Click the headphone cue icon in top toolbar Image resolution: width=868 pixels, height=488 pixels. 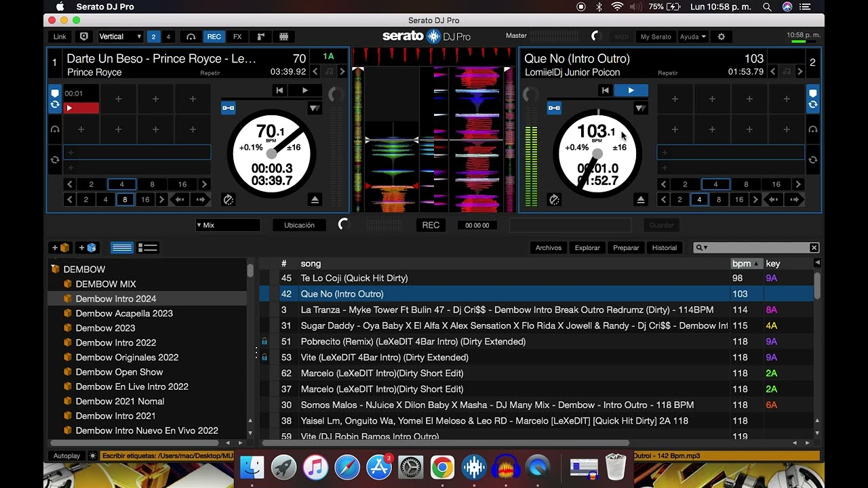(191, 37)
